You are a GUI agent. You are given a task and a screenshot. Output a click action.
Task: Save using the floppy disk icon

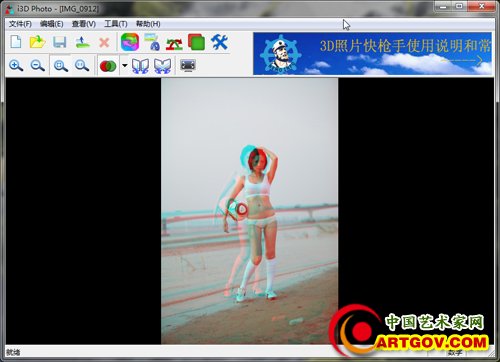point(60,42)
